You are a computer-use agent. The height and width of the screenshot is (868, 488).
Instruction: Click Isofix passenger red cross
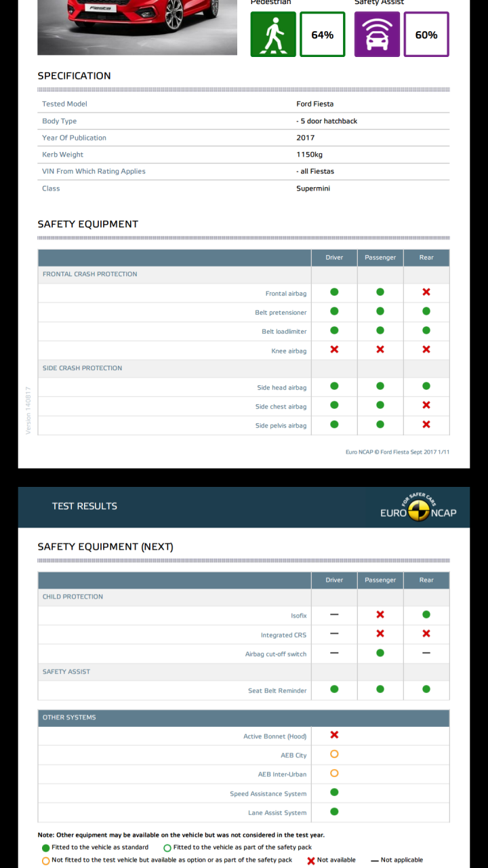(380, 614)
